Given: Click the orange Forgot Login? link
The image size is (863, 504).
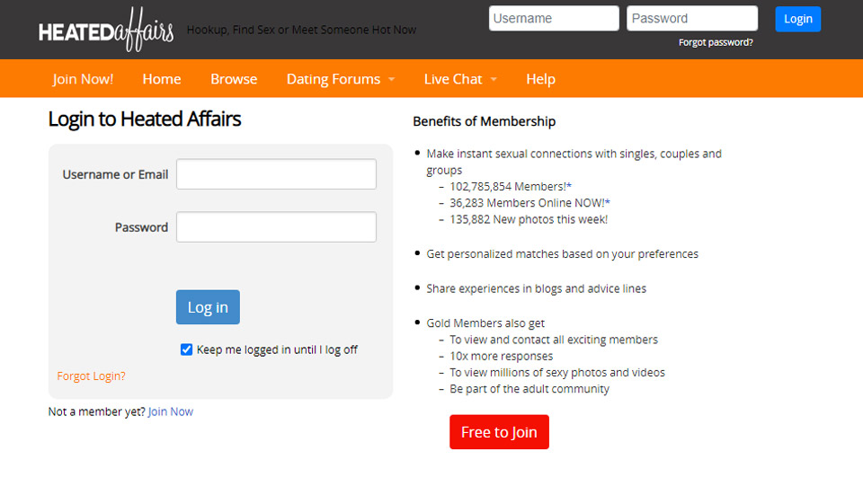Looking at the screenshot, I should click(x=91, y=376).
